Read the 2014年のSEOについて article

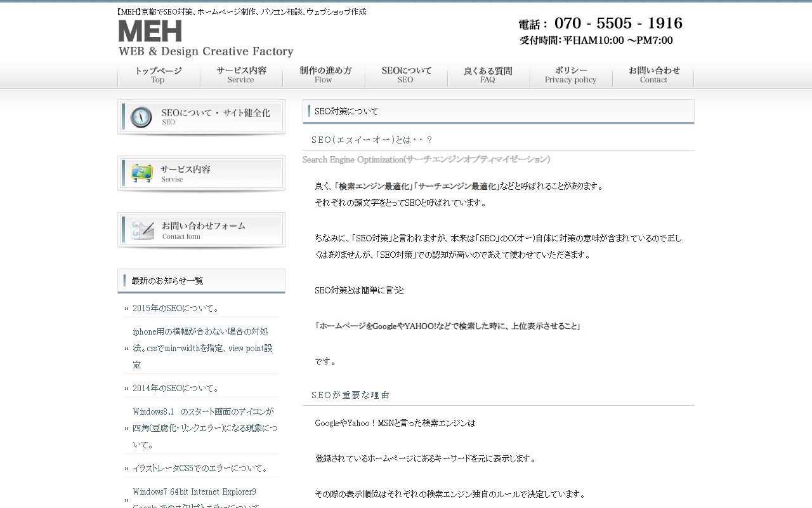click(x=176, y=388)
